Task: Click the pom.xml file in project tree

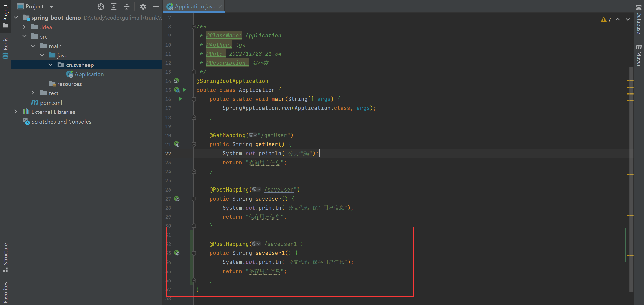Action: click(x=49, y=103)
